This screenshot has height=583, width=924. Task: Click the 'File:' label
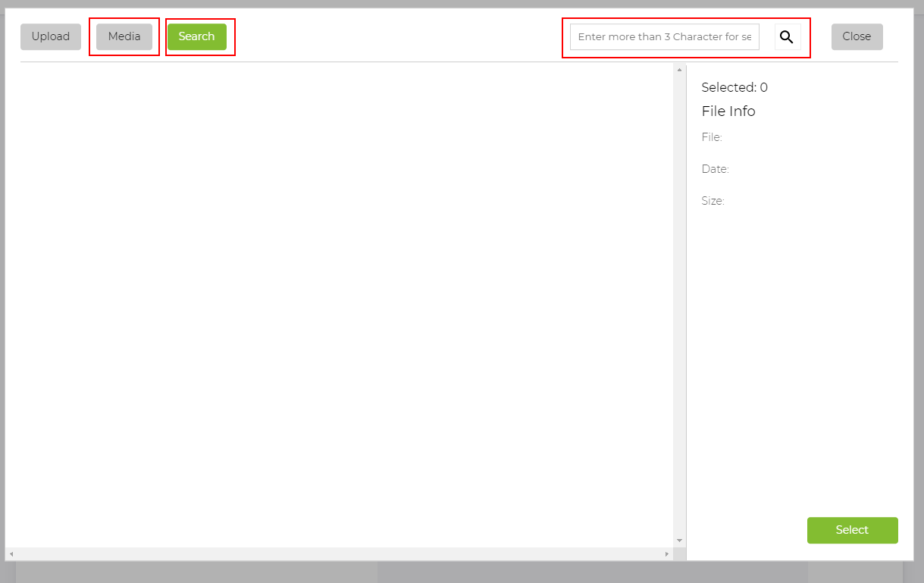point(712,137)
